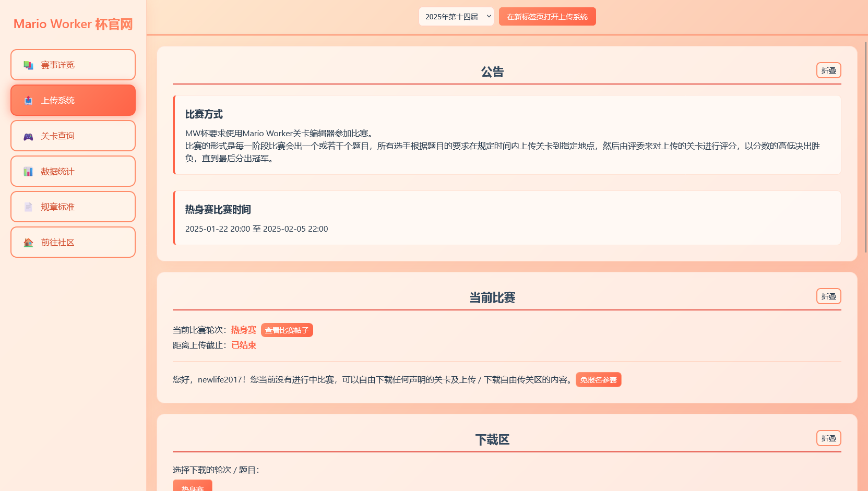Open the 2025年第十四届 edition dropdown
The width and height of the screenshot is (868, 491).
click(x=456, y=17)
